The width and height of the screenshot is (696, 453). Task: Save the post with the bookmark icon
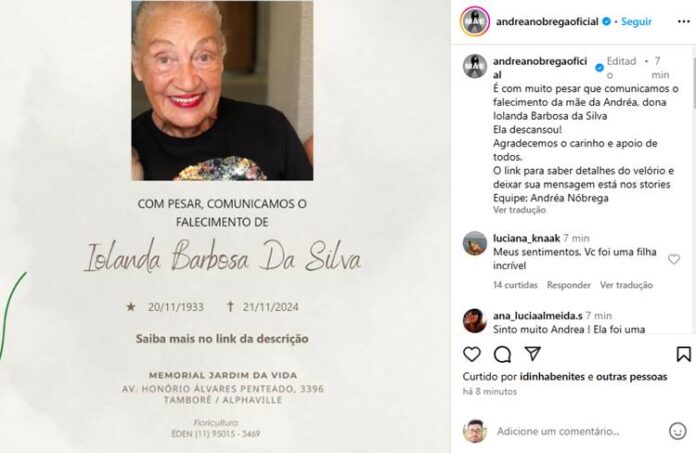click(x=684, y=354)
